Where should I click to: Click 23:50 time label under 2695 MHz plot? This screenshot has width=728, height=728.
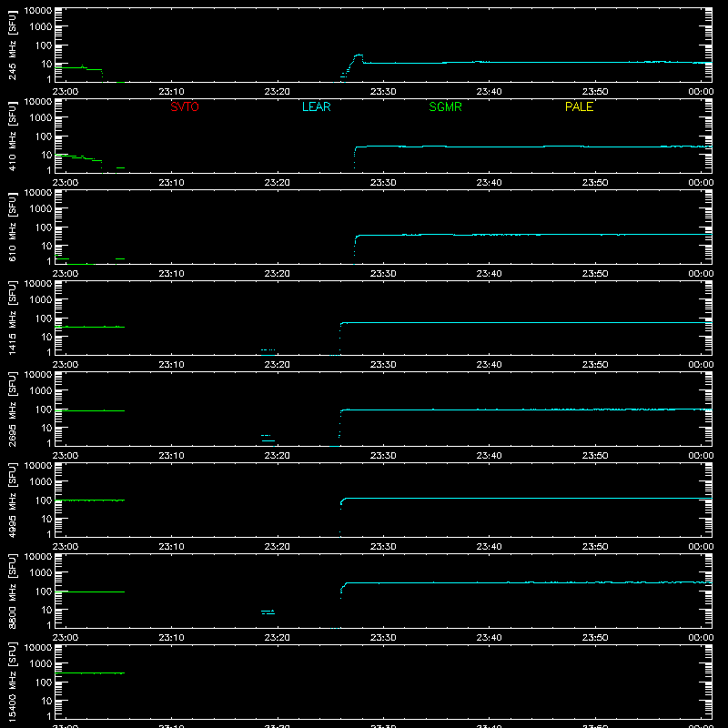tap(595, 456)
